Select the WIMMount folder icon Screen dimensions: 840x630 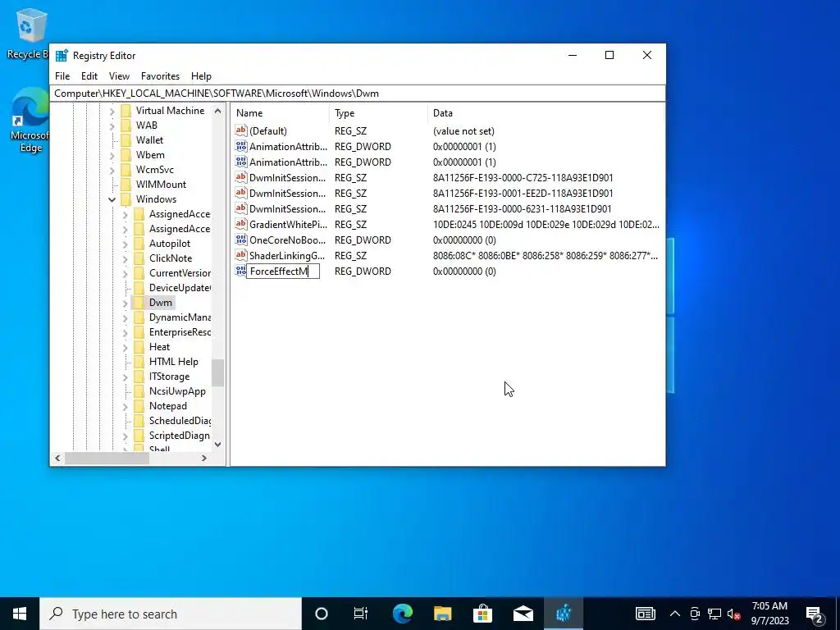click(126, 185)
